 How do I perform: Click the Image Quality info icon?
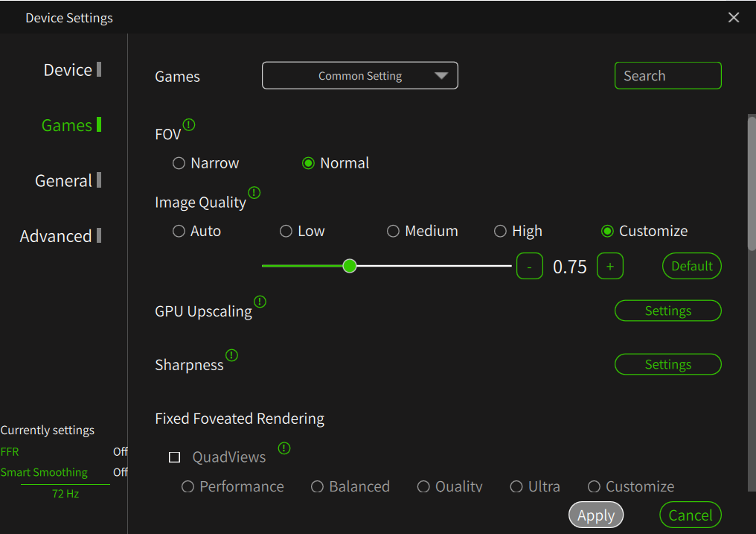coord(254,193)
